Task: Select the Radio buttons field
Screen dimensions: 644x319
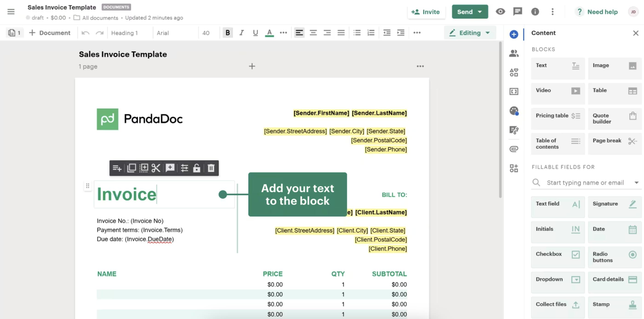Action: click(x=615, y=257)
